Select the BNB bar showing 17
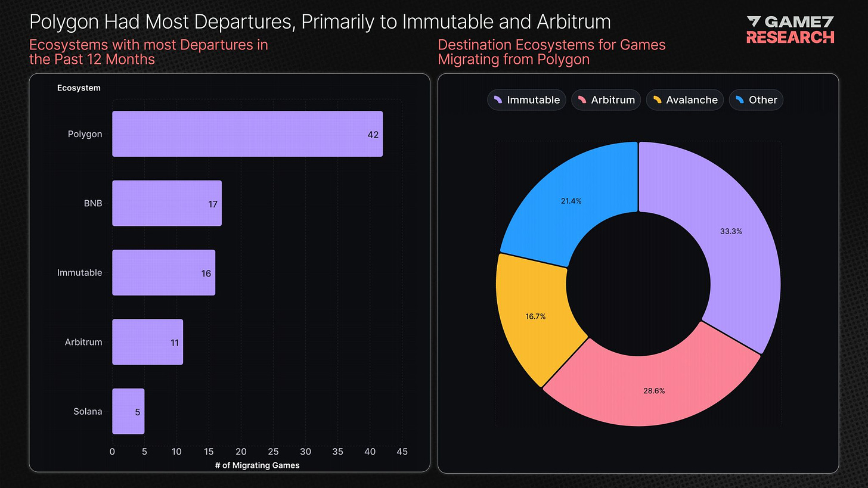 coord(166,203)
